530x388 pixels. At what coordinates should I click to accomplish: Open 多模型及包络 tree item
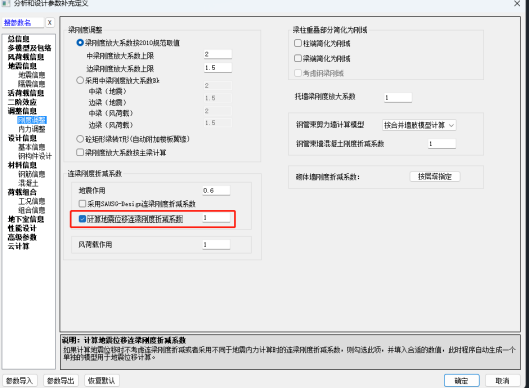point(29,48)
